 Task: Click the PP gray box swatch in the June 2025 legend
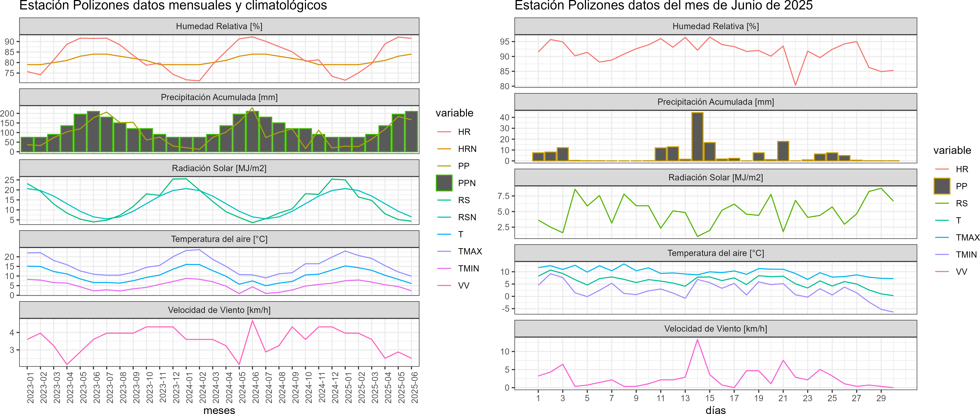tap(942, 186)
